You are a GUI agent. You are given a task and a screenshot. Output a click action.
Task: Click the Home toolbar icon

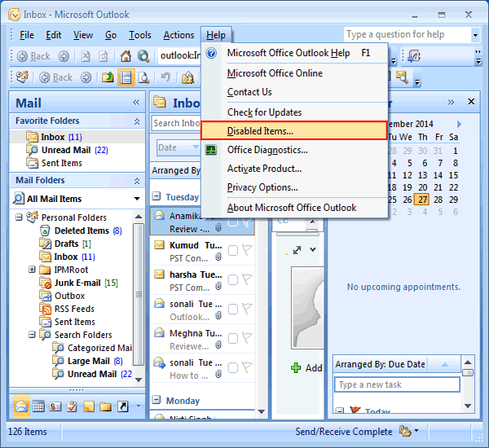(x=126, y=56)
